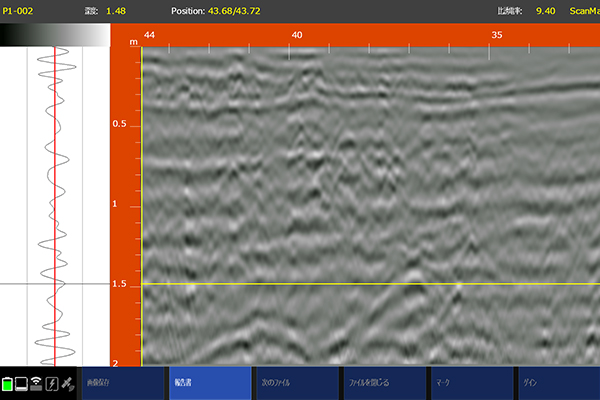This screenshot has height=400, width=600.
Task: Click the red vertical line in A-scan panel
Action: 54,200
